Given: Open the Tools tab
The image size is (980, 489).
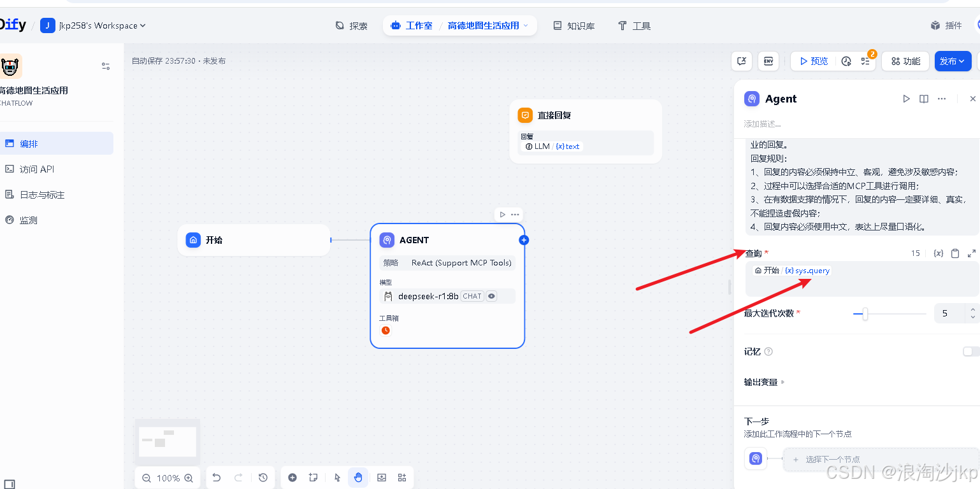Looking at the screenshot, I should pyautogui.click(x=634, y=25).
